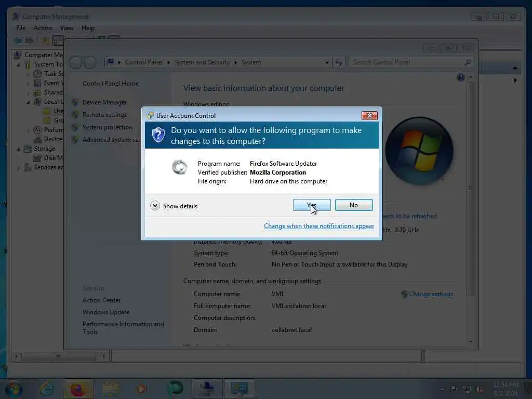532x399 pixels.
Task: Expand the Shared Folders tree node
Action: coord(28,92)
